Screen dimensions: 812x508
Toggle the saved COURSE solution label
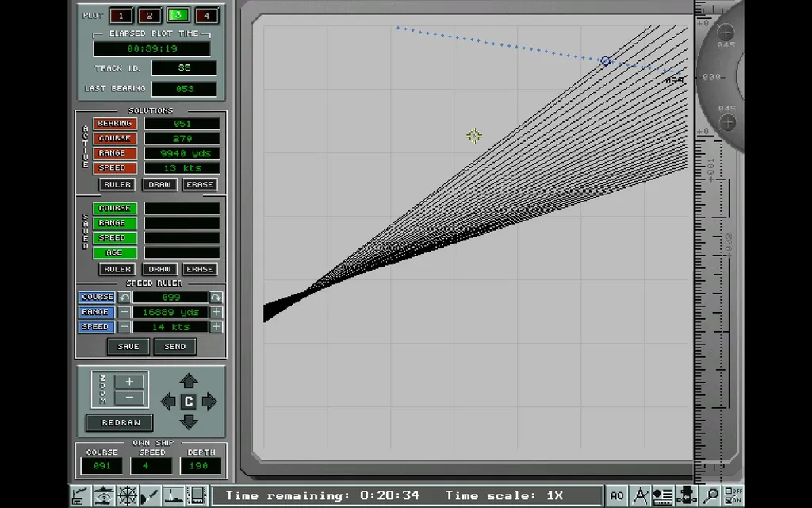115,208
